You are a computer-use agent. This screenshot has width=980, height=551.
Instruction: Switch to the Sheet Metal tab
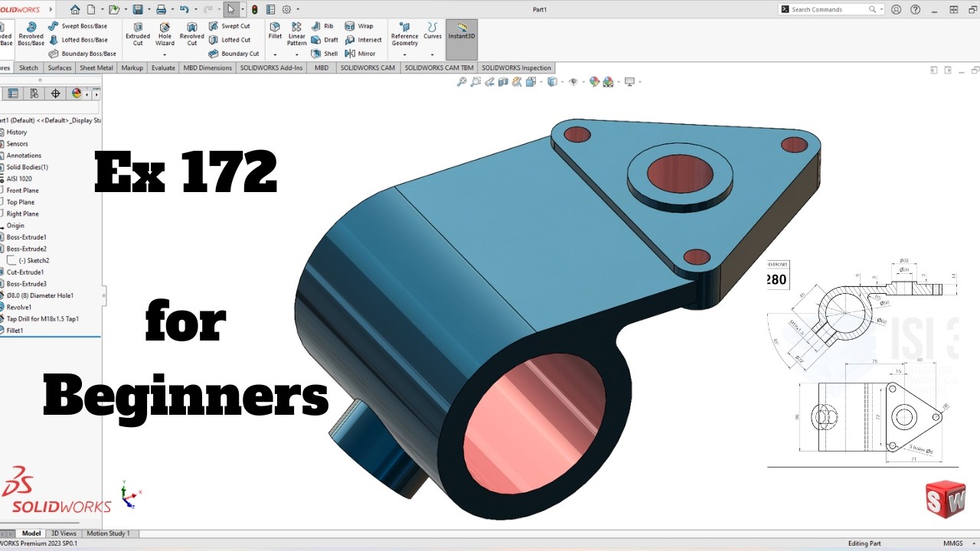pos(96,67)
